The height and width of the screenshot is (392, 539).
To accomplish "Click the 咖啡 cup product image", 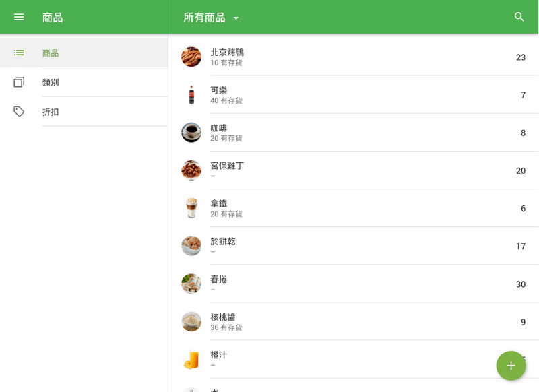I will [x=191, y=132].
